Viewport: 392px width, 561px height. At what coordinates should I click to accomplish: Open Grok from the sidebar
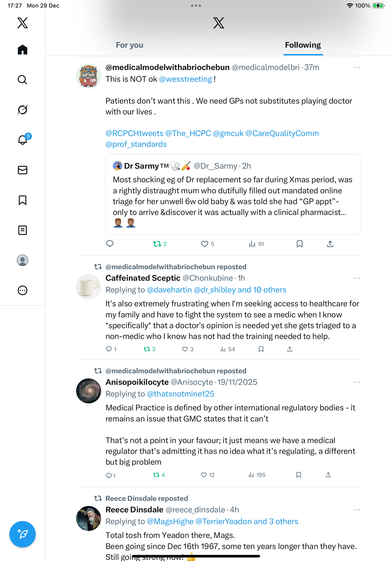coord(22,110)
